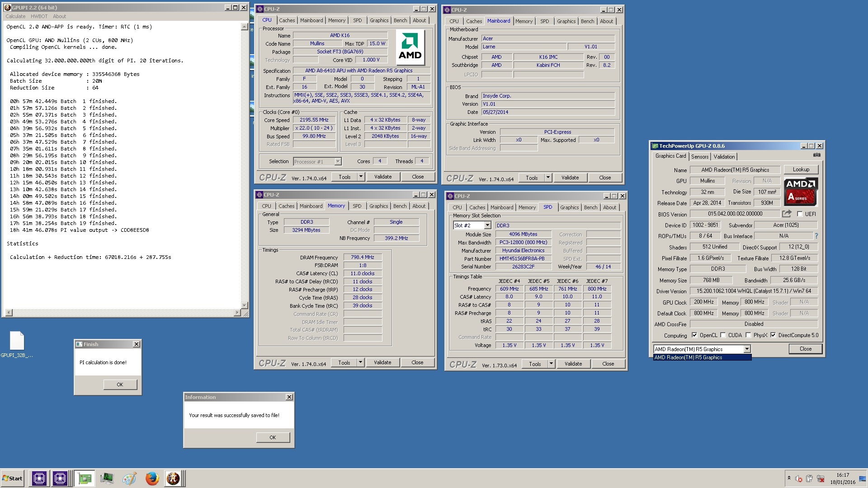Click Tools button in CPU-Z SPD window
The image size is (868, 488).
tap(535, 364)
